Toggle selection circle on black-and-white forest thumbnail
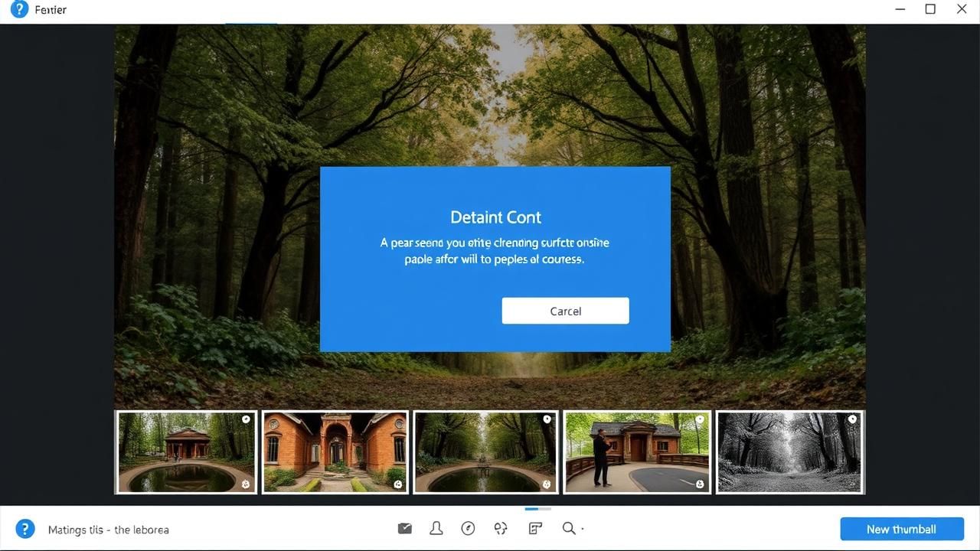980x551 pixels. point(852,419)
